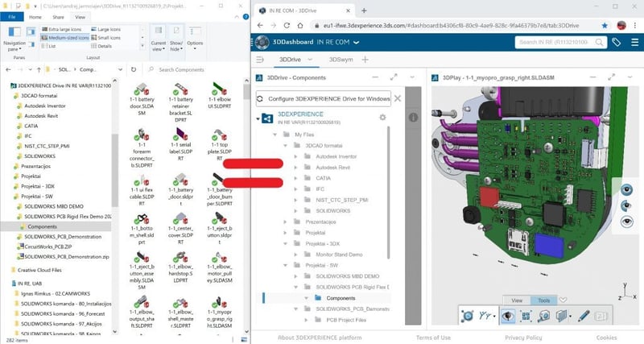
Task: Bookmark the page with the star icon
Action: [605, 26]
